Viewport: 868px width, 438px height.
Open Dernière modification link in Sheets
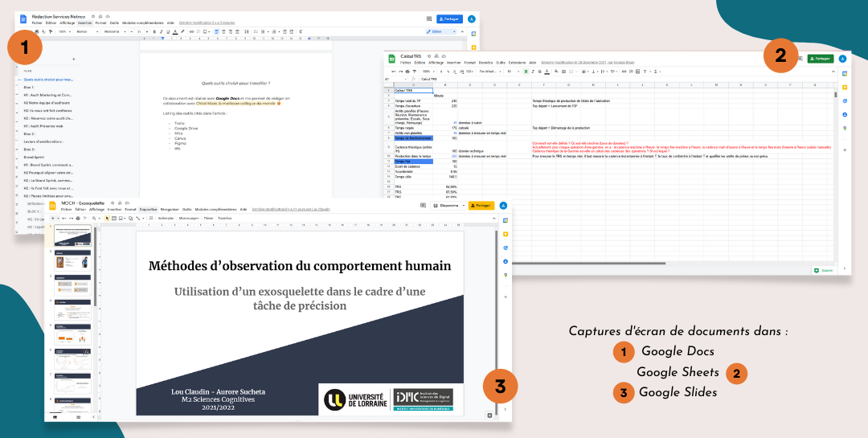[x=588, y=63]
